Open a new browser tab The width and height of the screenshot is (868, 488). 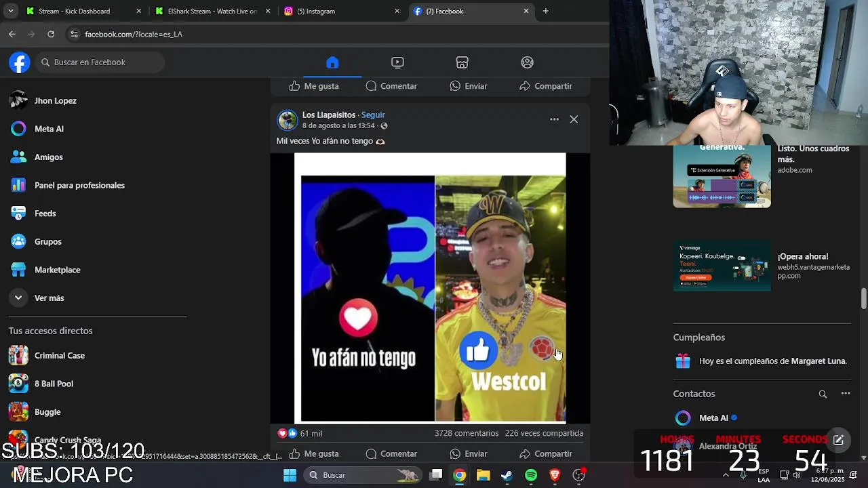click(x=545, y=11)
